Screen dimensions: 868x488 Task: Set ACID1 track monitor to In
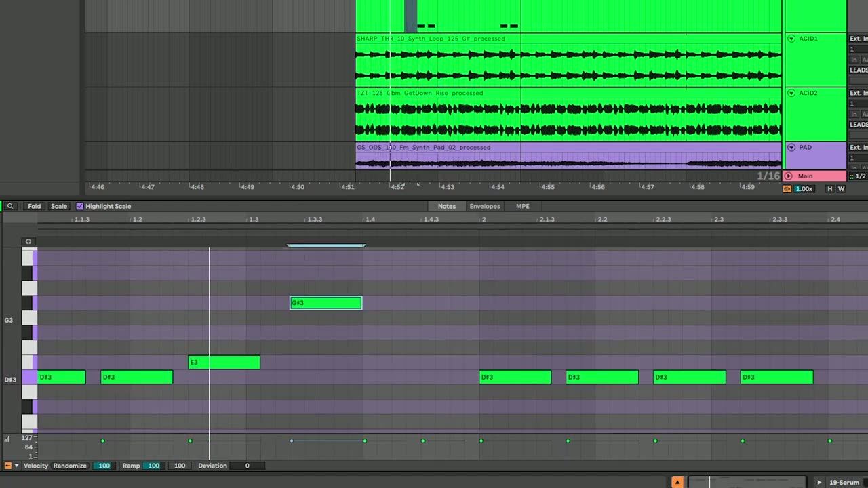pyautogui.click(x=854, y=60)
